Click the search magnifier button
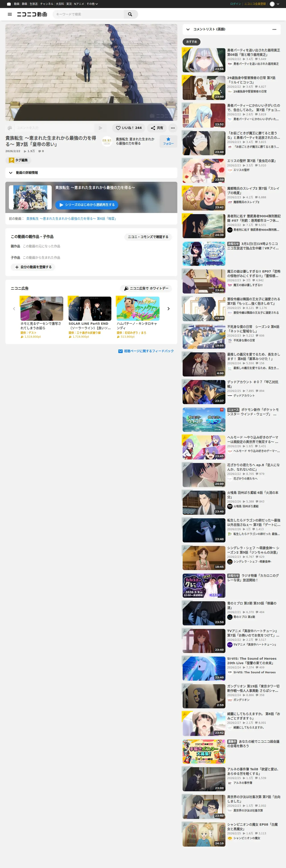The width and height of the screenshot is (286, 868). coord(130,14)
